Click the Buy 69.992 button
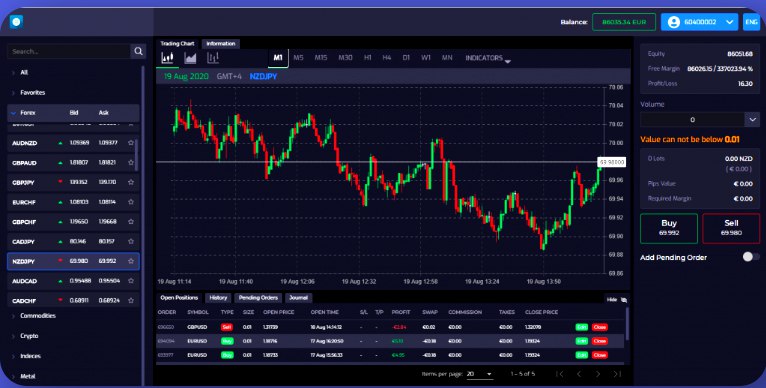The height and width of the screenshot is (388, 766). pyautogui.click(x=669, y=228)
